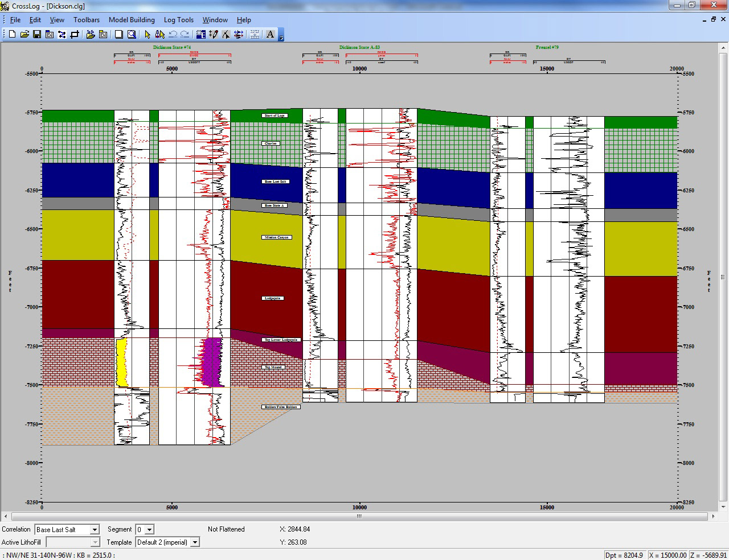729x560 pixels.
Task: Click the horizontal scrollbar thumb
Action: pyautogui.click(x=359, y=517)
